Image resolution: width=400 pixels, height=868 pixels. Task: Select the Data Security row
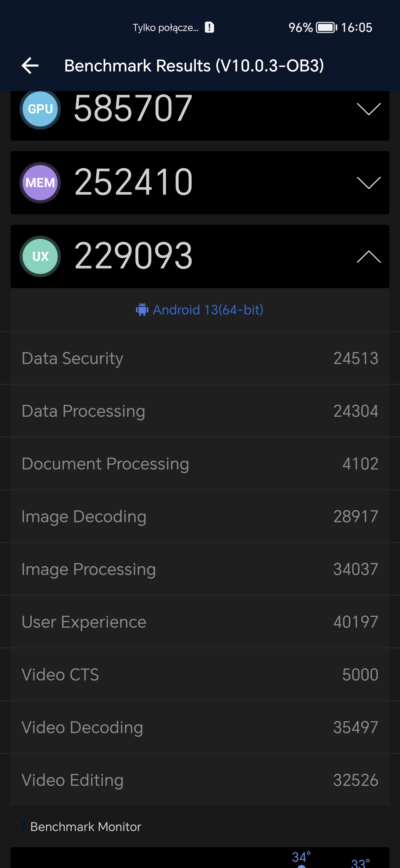(200, 358)
